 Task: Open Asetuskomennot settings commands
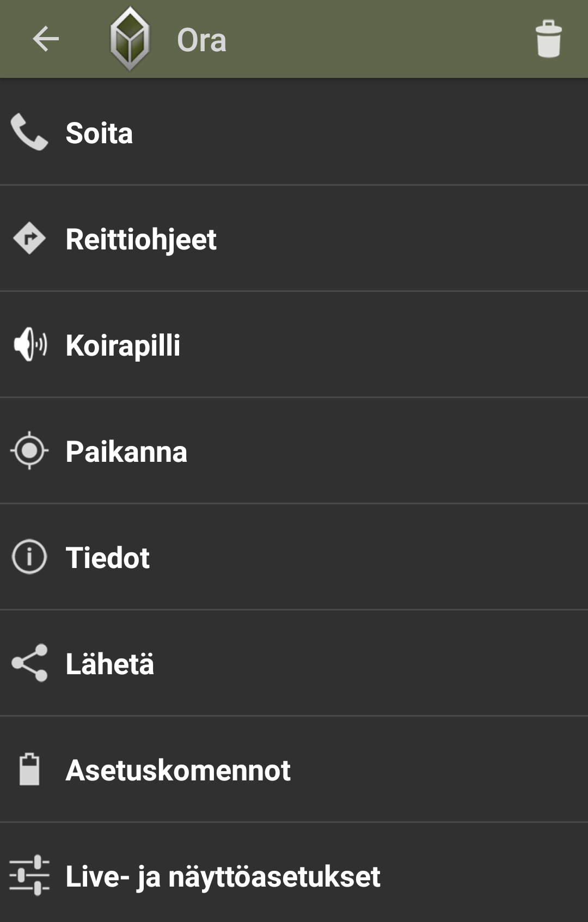(178, 771)
